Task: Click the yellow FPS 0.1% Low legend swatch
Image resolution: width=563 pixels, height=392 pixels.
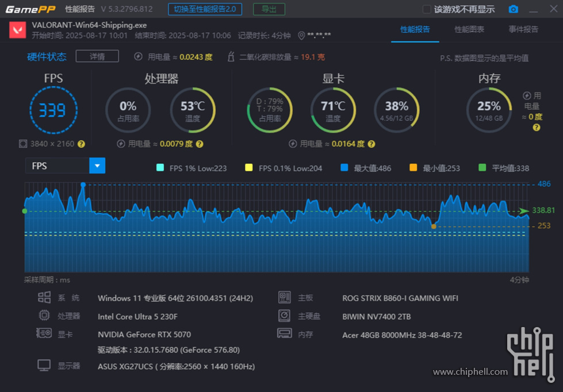Action: 248,168
